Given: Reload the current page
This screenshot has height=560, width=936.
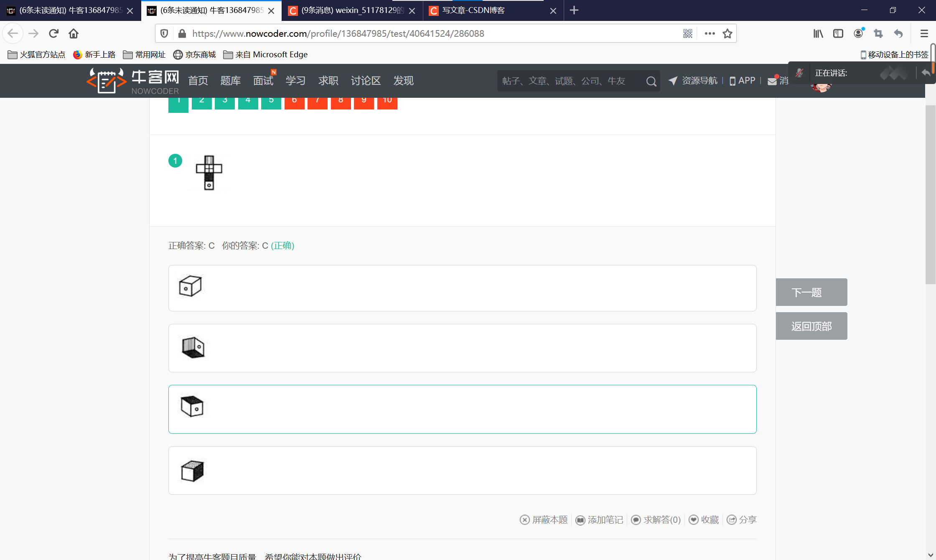Looking at the screenshot, I should click(53, 33).
